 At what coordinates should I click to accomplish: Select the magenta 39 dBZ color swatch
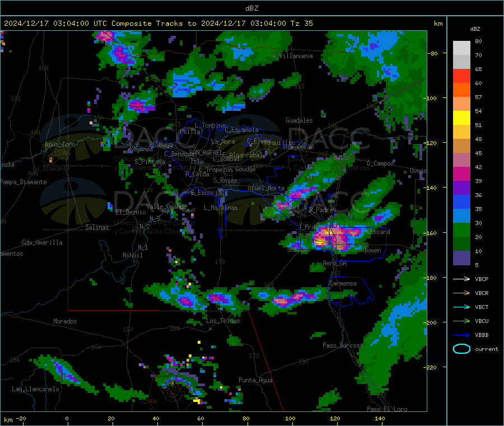coord(461,174)
